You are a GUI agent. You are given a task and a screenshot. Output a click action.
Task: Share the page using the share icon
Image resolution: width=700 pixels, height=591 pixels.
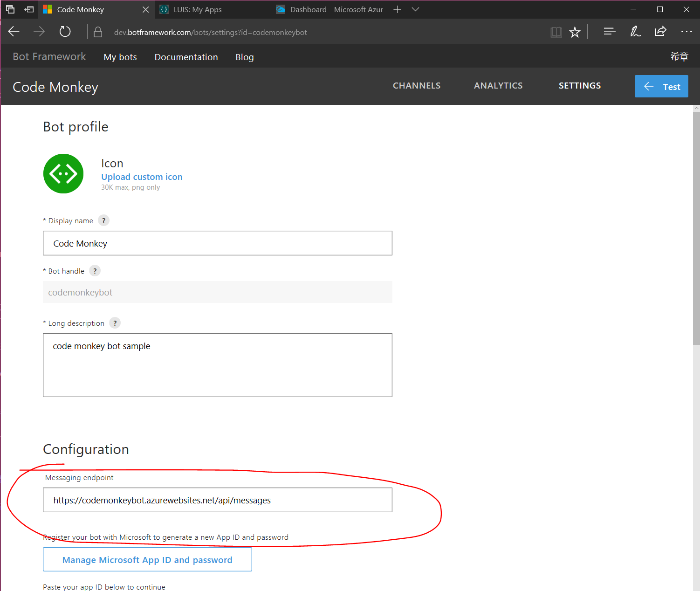(x=660, y=31)
